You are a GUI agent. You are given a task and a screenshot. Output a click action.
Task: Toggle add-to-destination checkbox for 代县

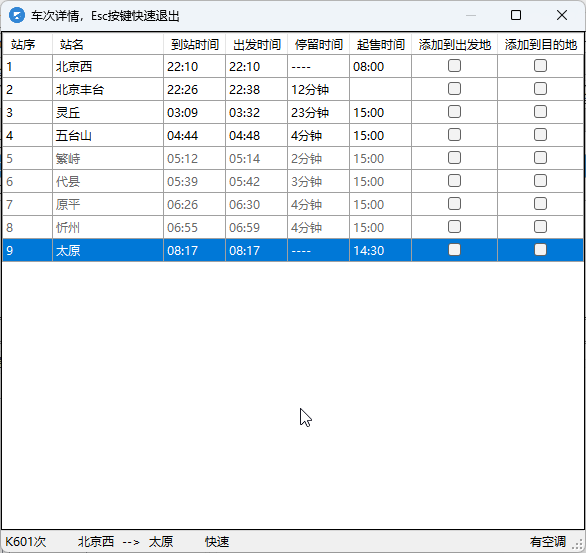click(540, 181)
